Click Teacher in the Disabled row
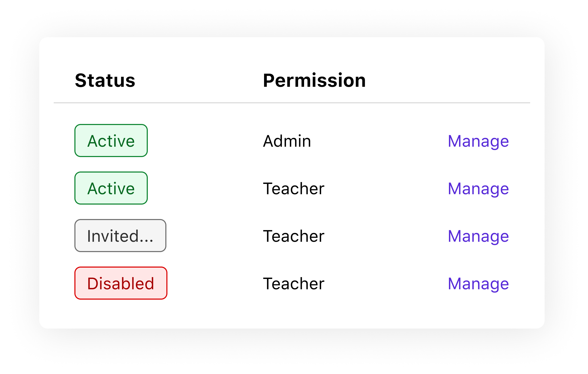This screenshot has height=374, width=588. pos(293,283)
